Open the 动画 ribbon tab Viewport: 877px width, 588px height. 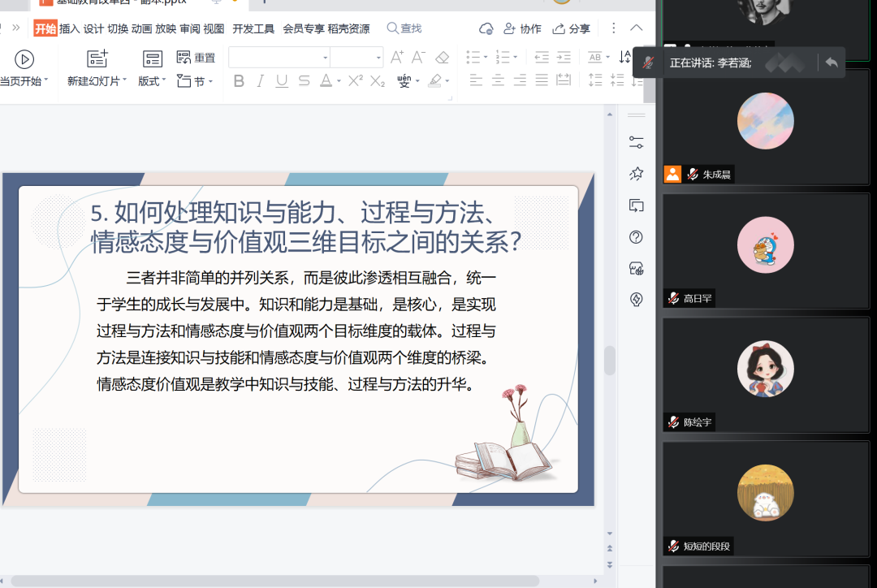pos(141,28)
